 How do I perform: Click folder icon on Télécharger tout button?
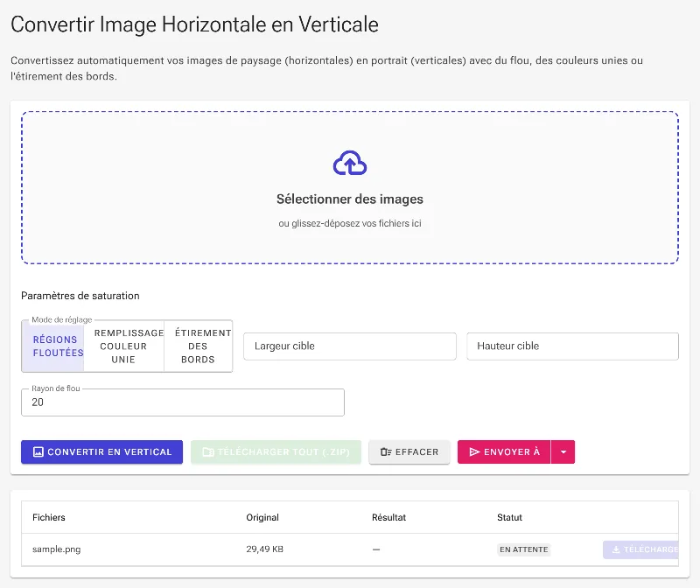(x=208, y=451)
